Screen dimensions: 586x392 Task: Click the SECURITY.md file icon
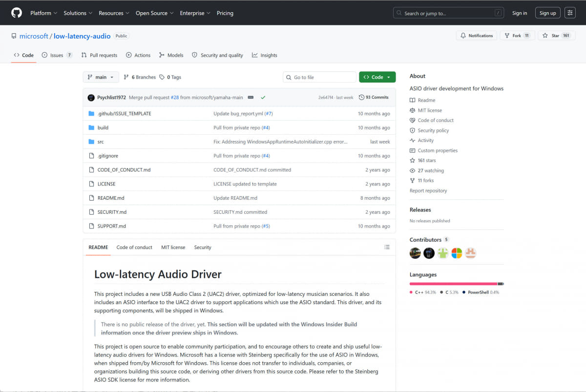click(x=91, y=212)
